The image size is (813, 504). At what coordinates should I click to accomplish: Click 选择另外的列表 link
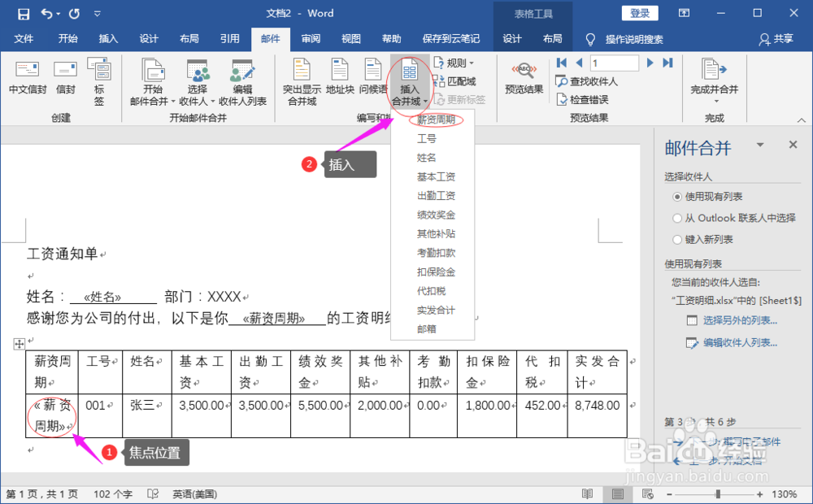(x=740, y=321)
